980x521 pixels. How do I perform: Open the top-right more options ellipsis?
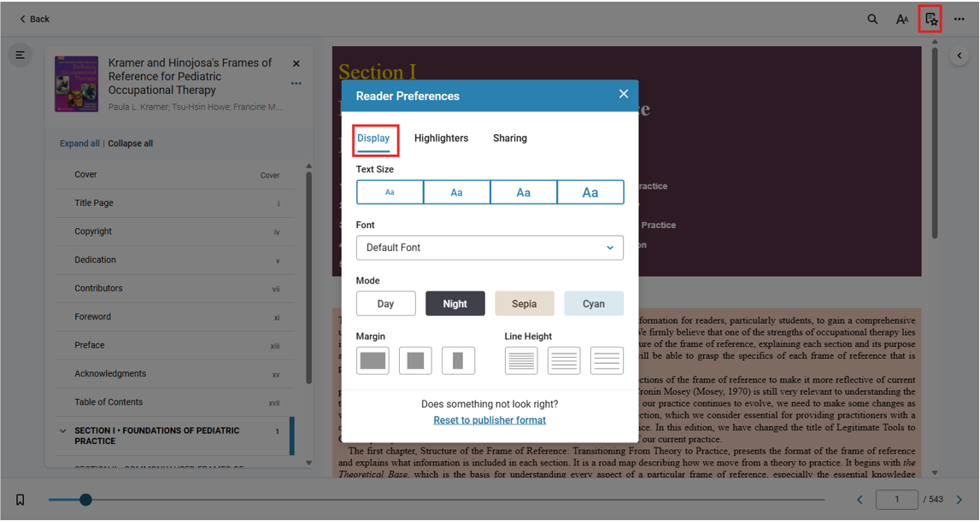959,20
